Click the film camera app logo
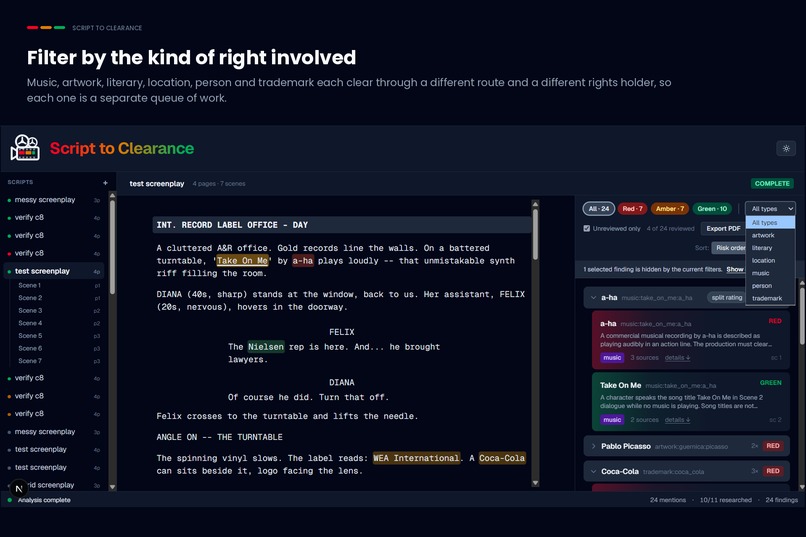Viewport: 806px width, 537px height. (25, 148)
